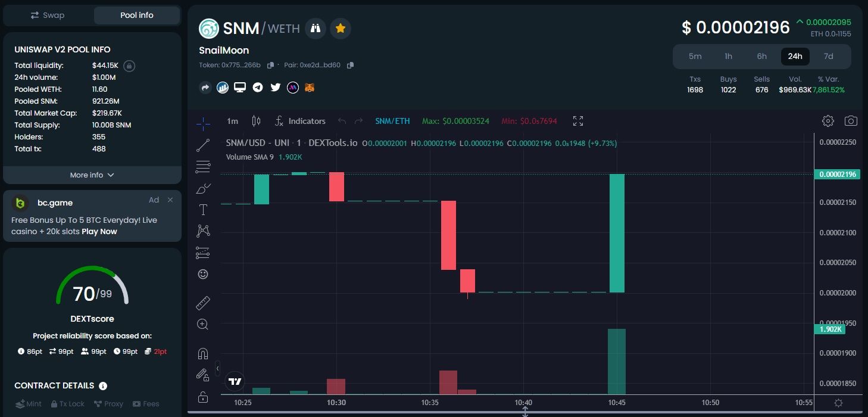This screenshot has height=417, width=868.
Task: Click the 10:45 green candlestick
Action: coord(617,233)
